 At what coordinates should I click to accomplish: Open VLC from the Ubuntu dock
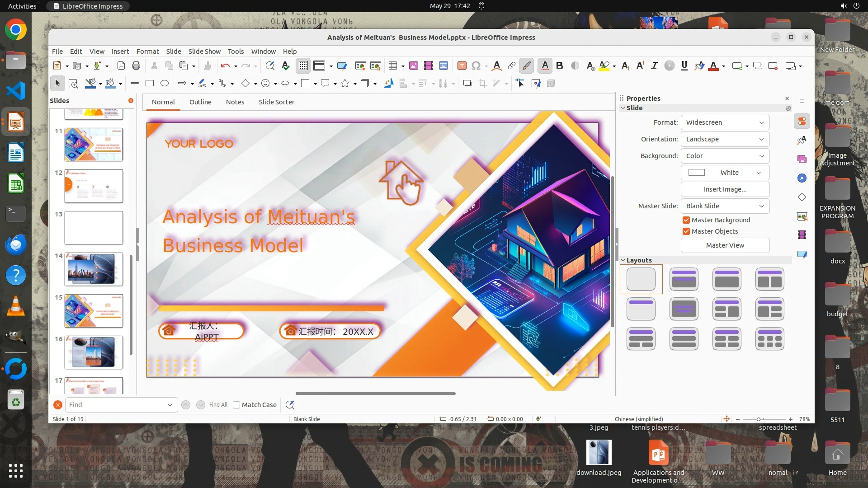coord(16,307)
